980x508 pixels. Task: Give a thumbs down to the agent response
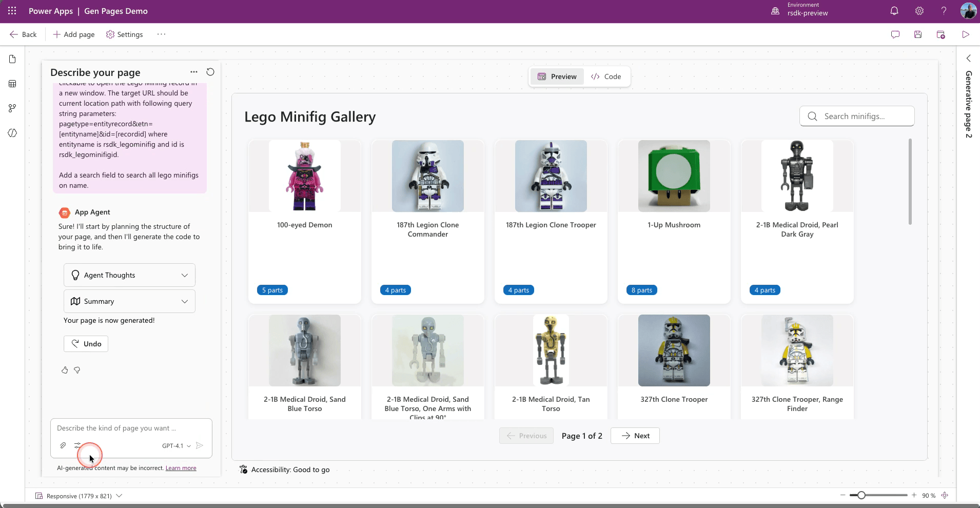click(x=77, y=370)
